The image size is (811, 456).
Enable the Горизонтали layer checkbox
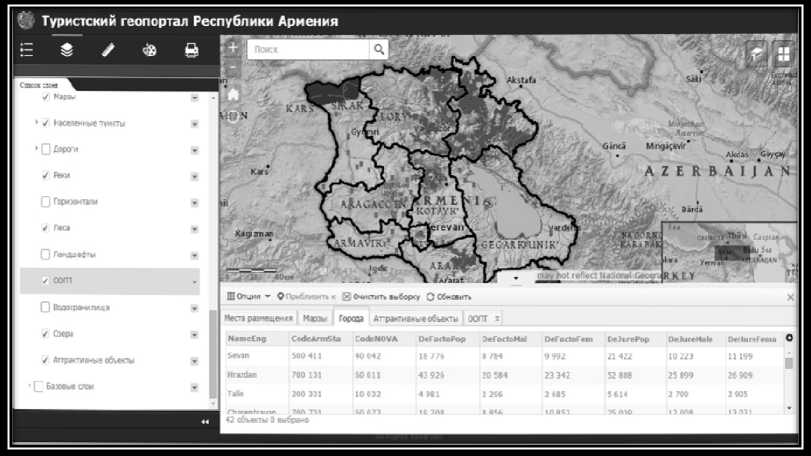(x=46, y=202)
